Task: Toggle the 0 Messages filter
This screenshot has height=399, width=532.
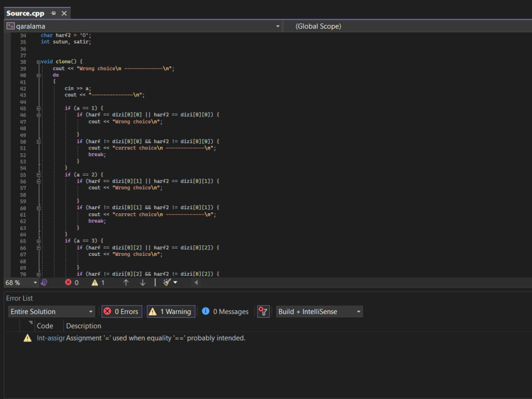Action: (x=225, y=311)
